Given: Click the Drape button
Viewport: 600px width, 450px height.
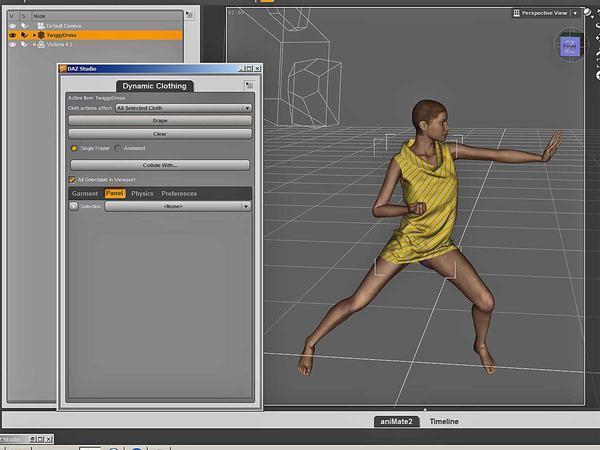Looking at the screenshot, I should click(160, 121).
